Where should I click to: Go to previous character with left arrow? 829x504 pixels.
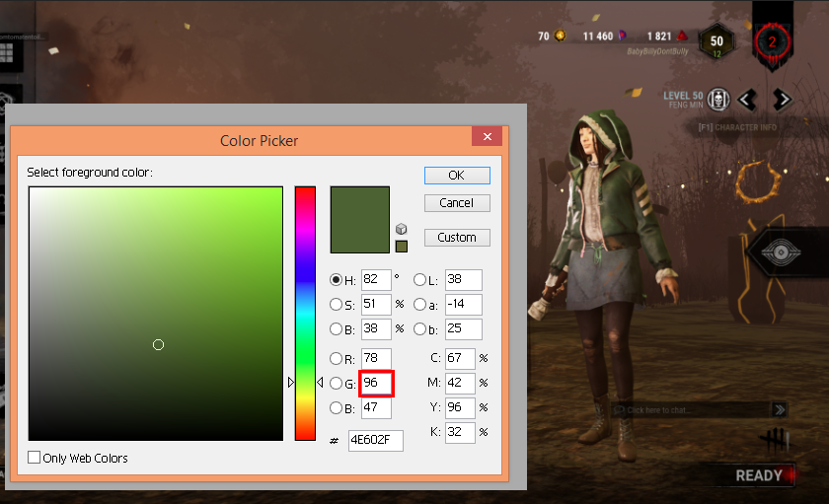tap(748, 99)
